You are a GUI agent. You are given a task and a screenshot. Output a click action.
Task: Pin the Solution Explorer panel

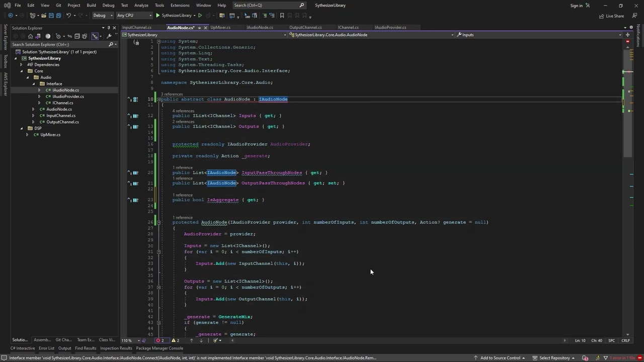(109, 28)
